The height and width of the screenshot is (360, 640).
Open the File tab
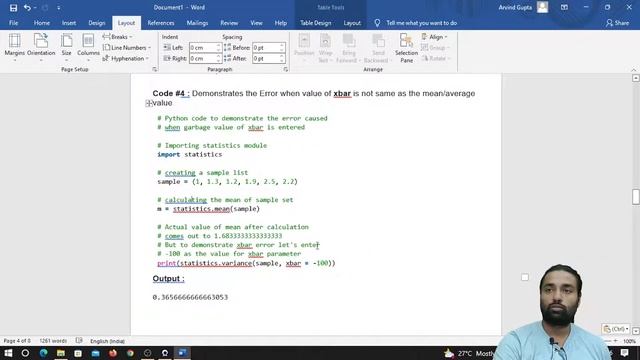point(13,23)
